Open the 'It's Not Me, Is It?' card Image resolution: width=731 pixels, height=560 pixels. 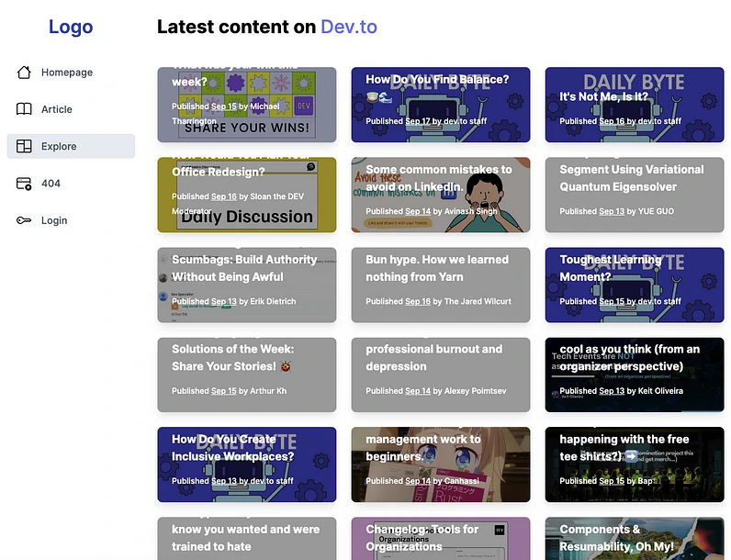[x=635, y=105]
